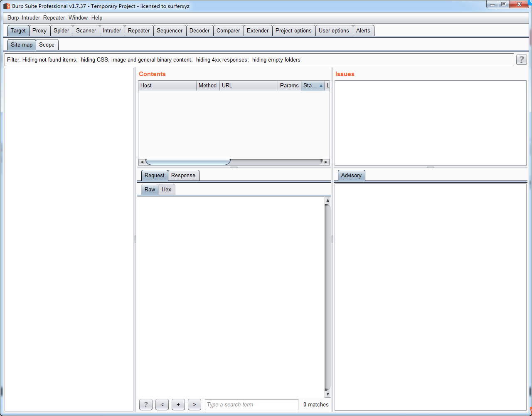The height and width of the screenshot is (416, 532).
Task: Open the Project options tab
Action: [x=293, y=31]
